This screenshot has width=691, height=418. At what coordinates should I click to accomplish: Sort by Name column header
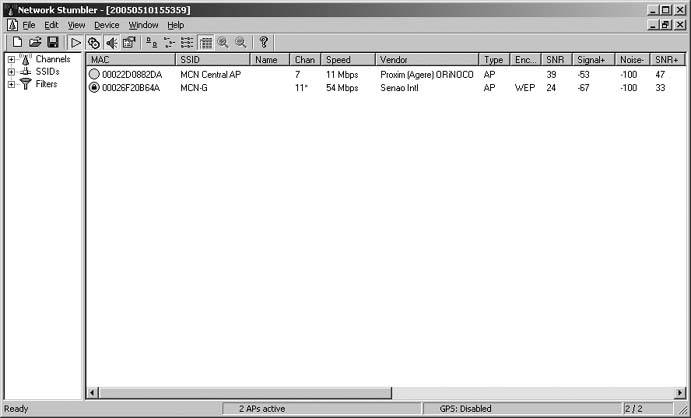(270, 59)
